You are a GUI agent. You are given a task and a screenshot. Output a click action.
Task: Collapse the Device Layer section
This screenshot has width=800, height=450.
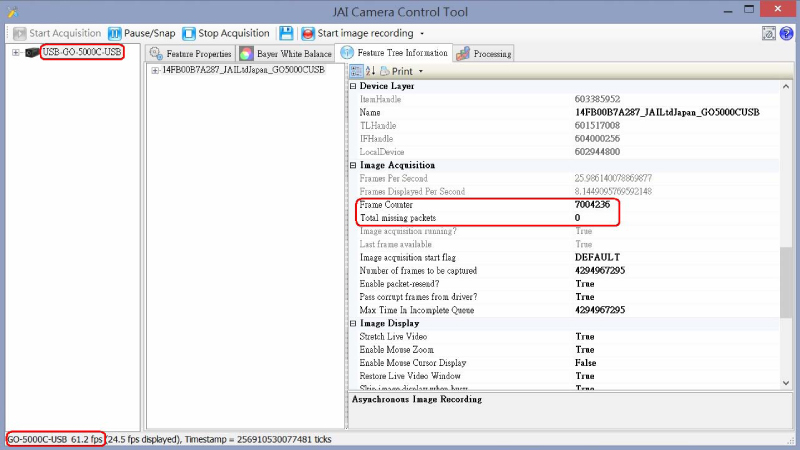(x=353, y=86)
